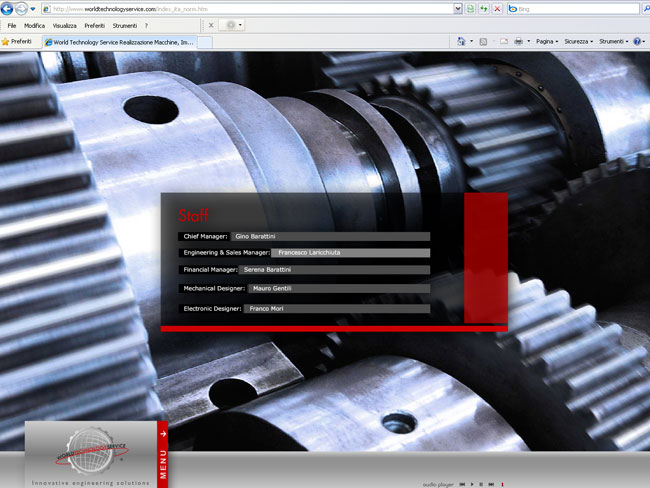The width and height of the screenshot is (650, 488).
Task: Click the Engineering & Sales Manager label
Action: pos(226,252)
